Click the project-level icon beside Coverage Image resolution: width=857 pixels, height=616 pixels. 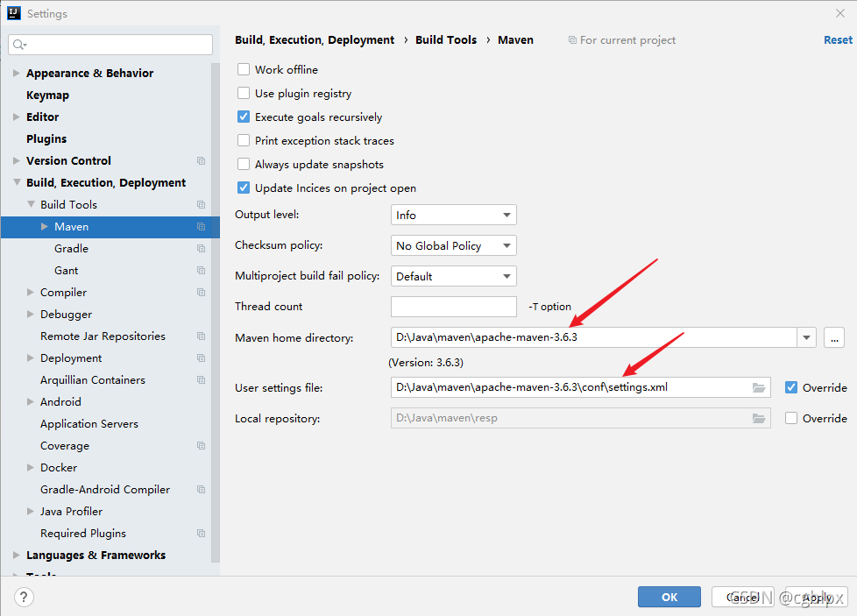click(x=202, y=445)
